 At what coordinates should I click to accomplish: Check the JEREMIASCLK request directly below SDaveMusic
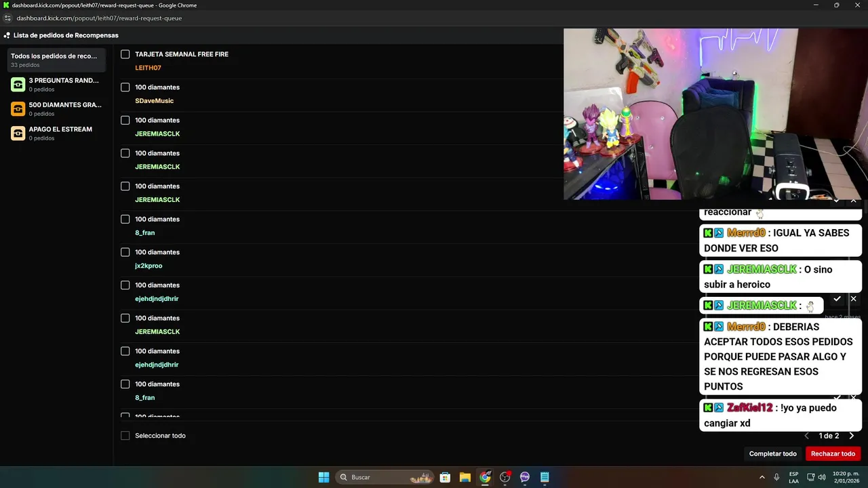click(x=125, y=120)
